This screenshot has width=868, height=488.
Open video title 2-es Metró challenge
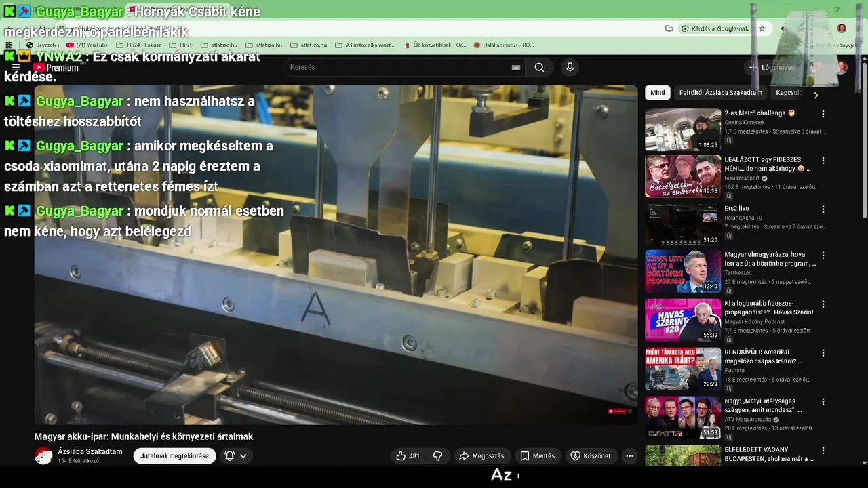(759, 113)
